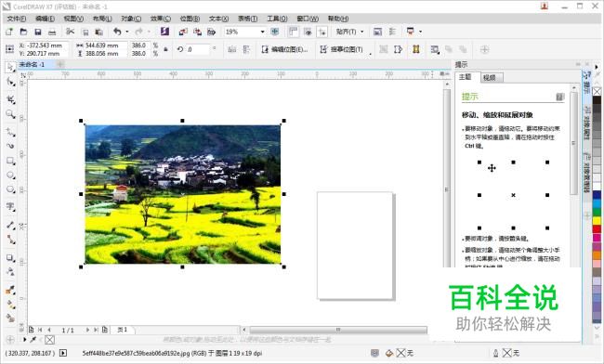Viewport: 604px width, 364px height.
Task: Toggle full-screen preview icon next to zoom
Action: point(275,32)
